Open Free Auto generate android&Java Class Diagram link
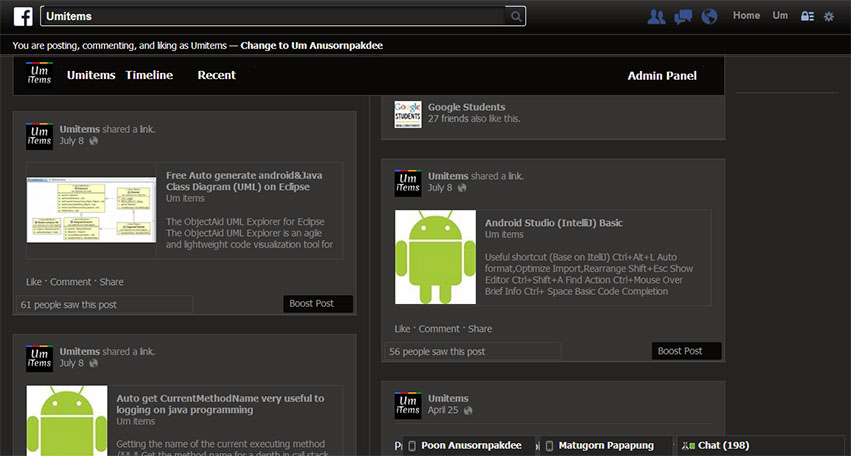 [x=244, y=181]
